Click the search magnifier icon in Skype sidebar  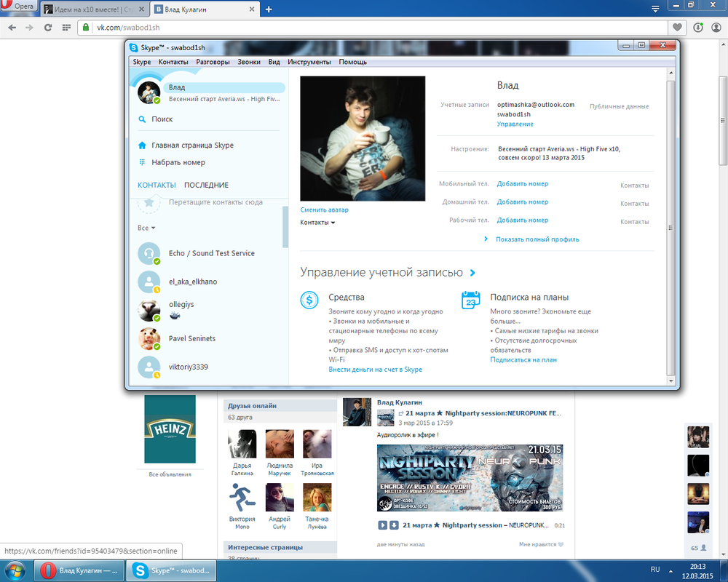pyautogui.click(x=143, y=119)
